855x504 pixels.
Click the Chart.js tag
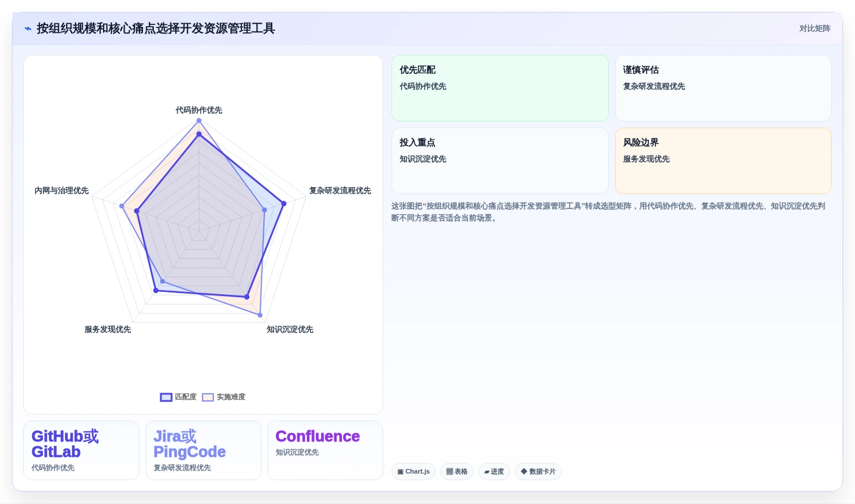pyautogui.click(x=413, y=471)
